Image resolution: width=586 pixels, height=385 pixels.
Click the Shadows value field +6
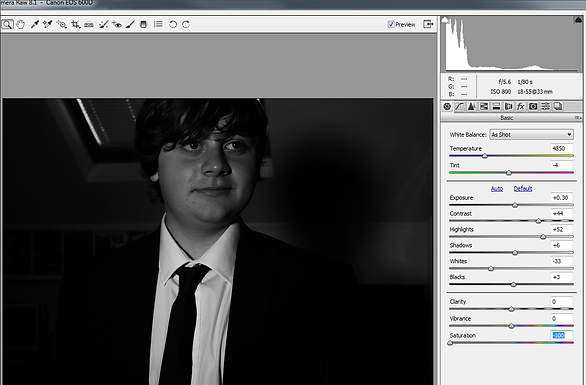tap(562, 246)
